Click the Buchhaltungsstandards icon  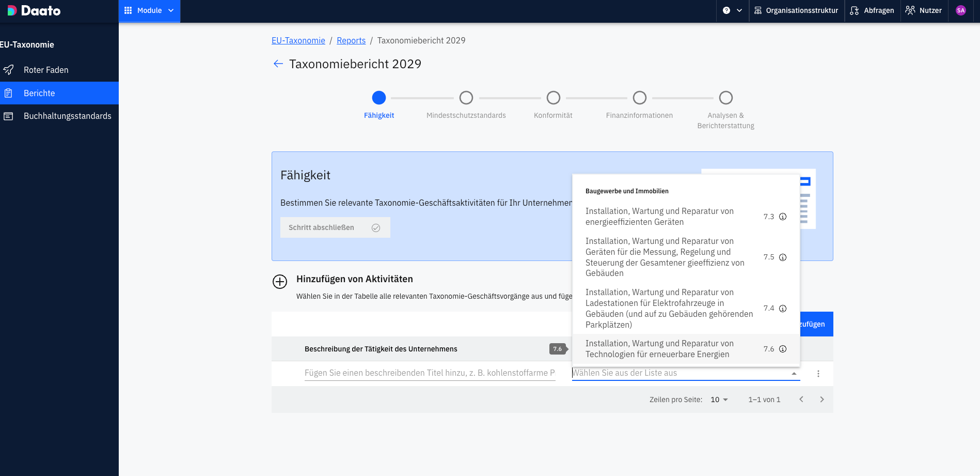point(8,116)
